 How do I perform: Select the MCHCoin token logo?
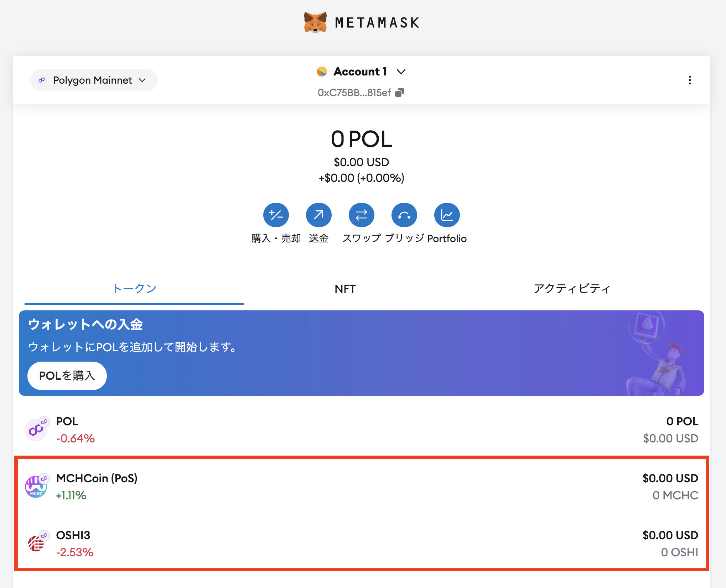point(36,485)
